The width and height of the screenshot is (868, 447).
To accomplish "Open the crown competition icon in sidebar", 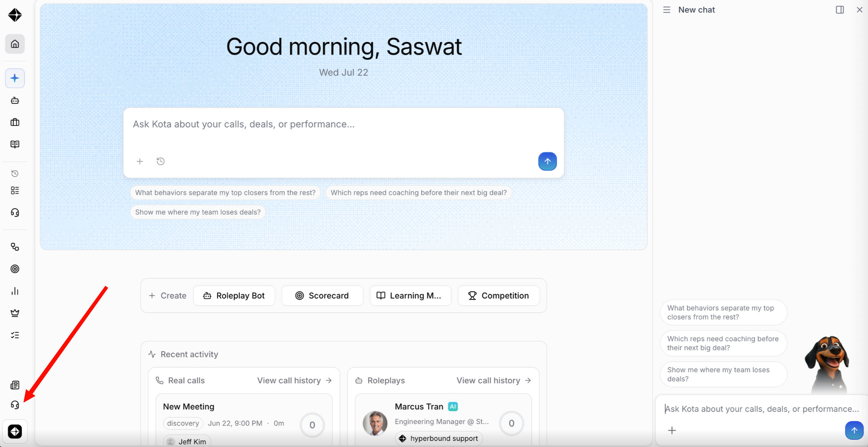I will click(15, 313).
